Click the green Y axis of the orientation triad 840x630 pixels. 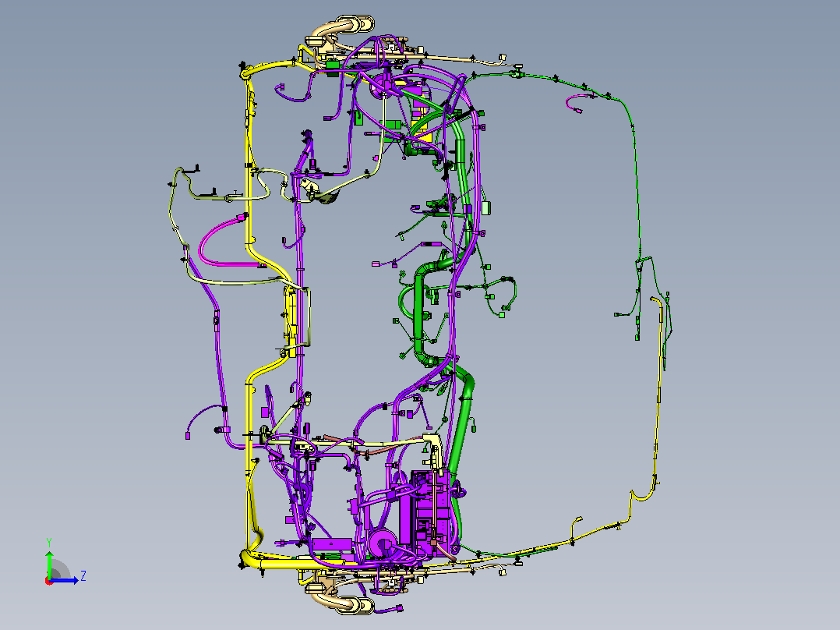point(49,565)
